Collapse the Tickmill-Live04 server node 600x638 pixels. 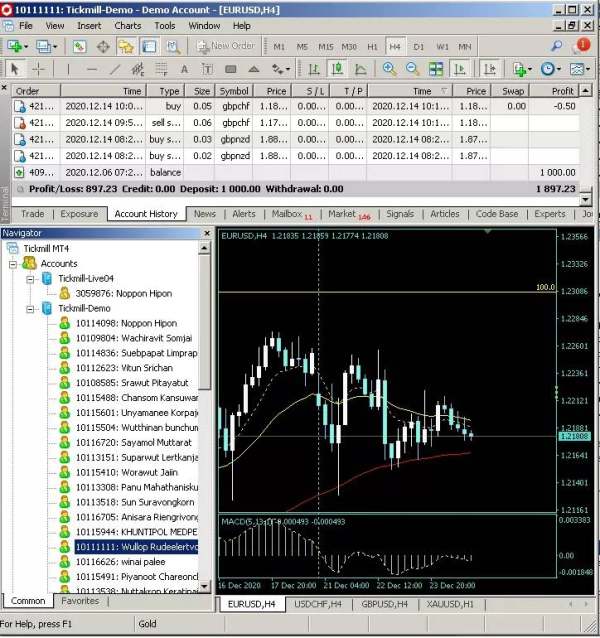click(x=30, y=280)
